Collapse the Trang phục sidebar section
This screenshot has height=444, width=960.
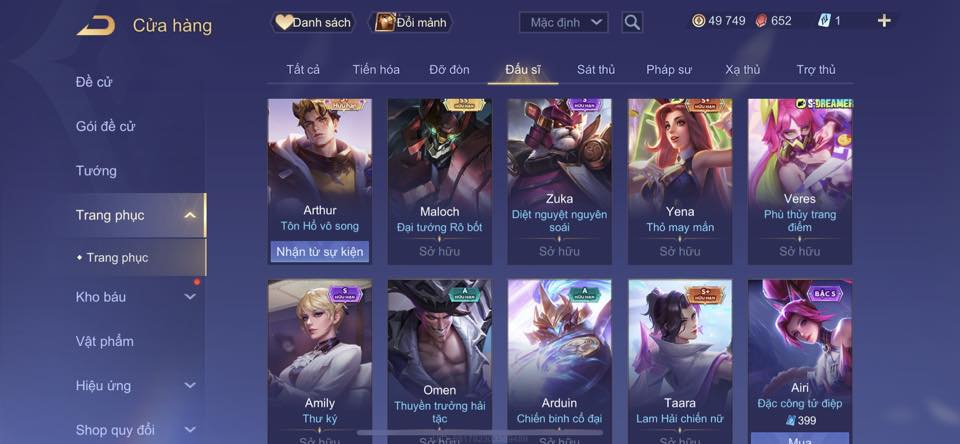[x=190, y=215]
